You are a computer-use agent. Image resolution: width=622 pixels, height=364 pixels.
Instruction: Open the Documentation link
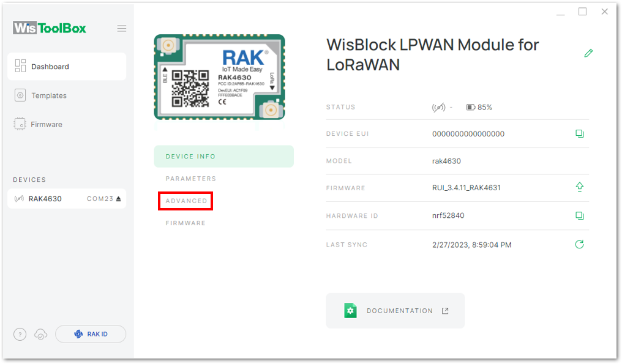(x=395, y=311)
